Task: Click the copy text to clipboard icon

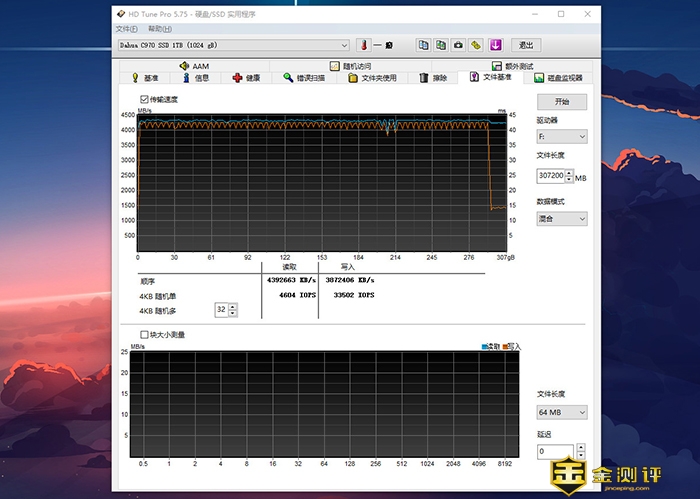Action: click(424, 45)
